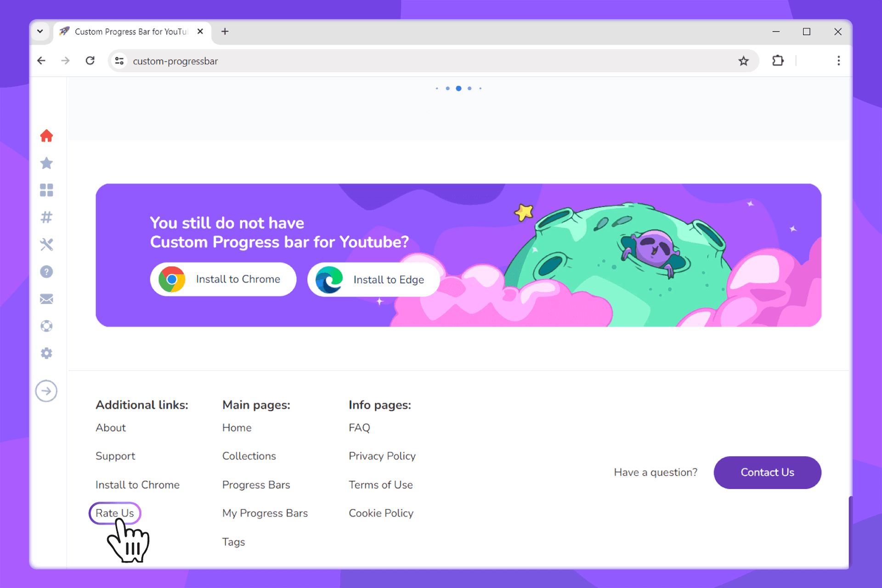Open the My Progress Bars link
The image size is (882, 588).
tap(265, 513)
